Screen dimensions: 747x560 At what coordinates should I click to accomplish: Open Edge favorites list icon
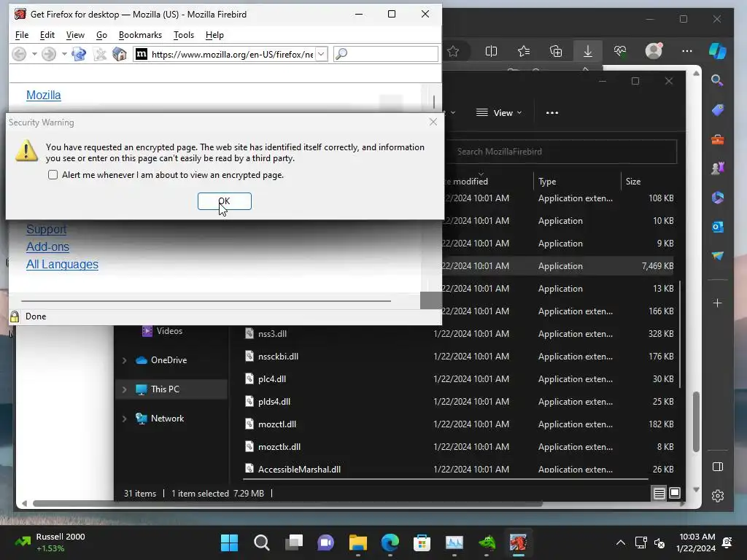524,51
